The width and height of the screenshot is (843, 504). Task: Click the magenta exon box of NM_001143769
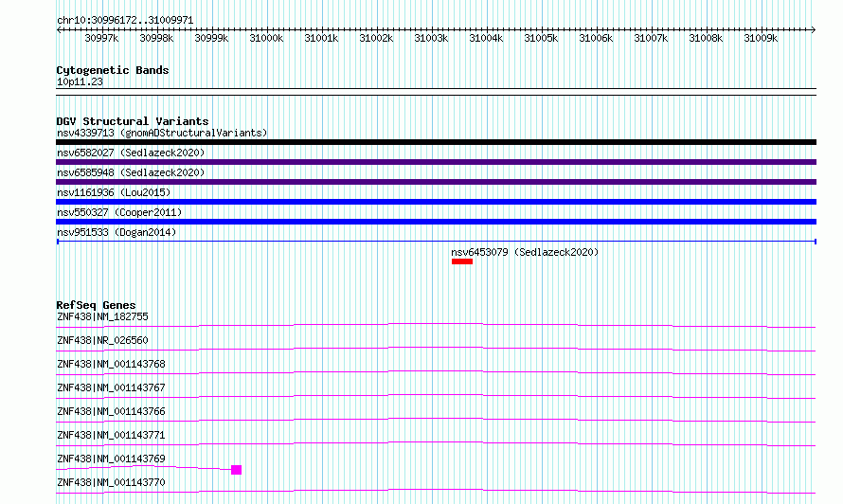coord(236,470)
